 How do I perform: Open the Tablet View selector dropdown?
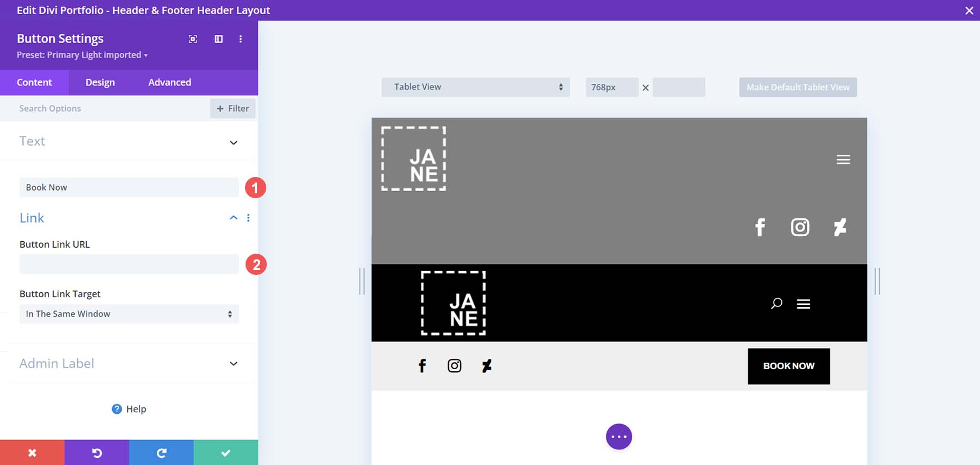coord(475,87)
